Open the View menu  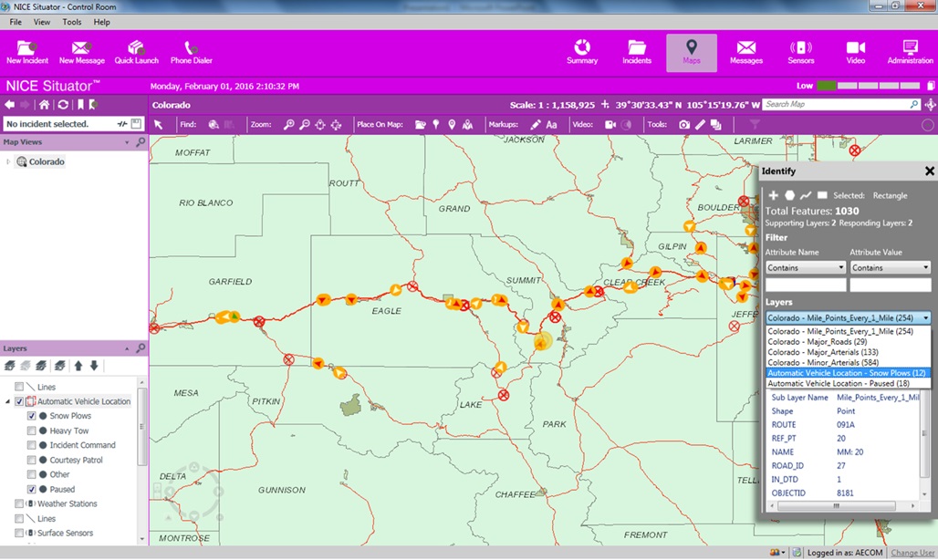point(42,22)
